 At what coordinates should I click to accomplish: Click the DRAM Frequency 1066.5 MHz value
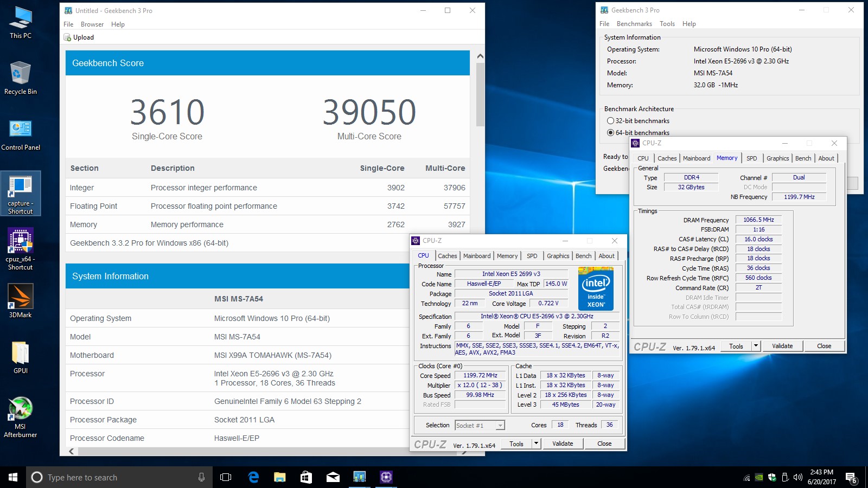click(x=758, y=220)
